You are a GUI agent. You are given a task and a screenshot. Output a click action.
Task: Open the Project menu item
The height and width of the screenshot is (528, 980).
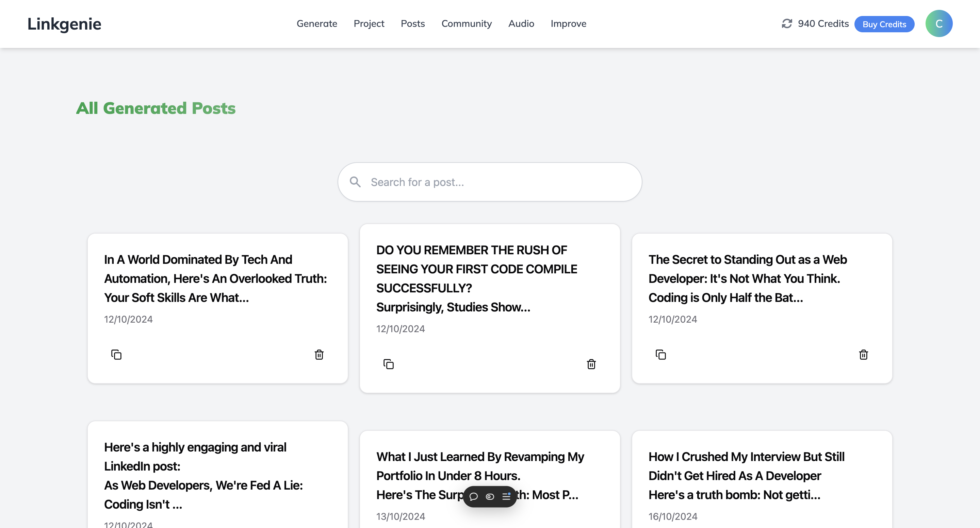(x=369, y=23)
